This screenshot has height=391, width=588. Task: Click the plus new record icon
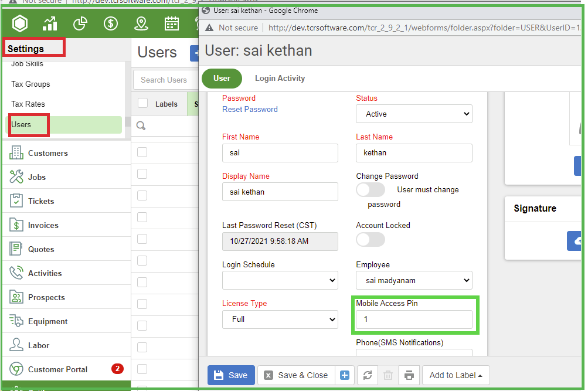345,375
